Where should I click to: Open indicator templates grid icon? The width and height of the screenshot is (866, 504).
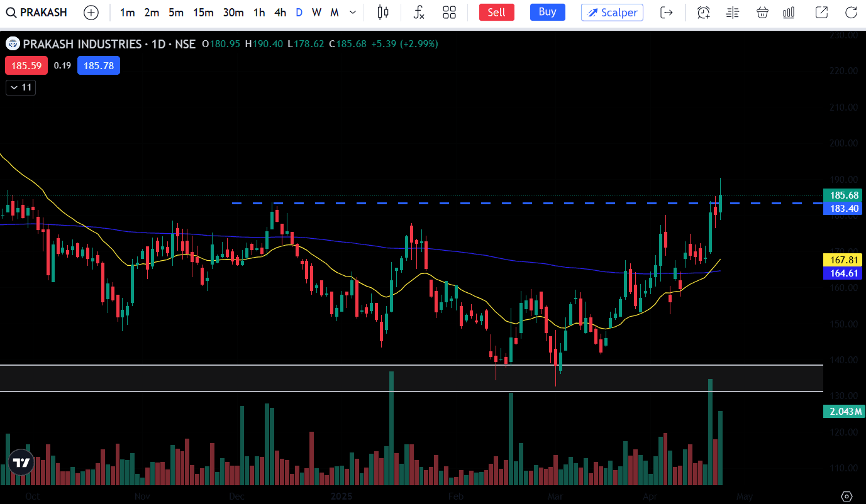tap(449, 13)
